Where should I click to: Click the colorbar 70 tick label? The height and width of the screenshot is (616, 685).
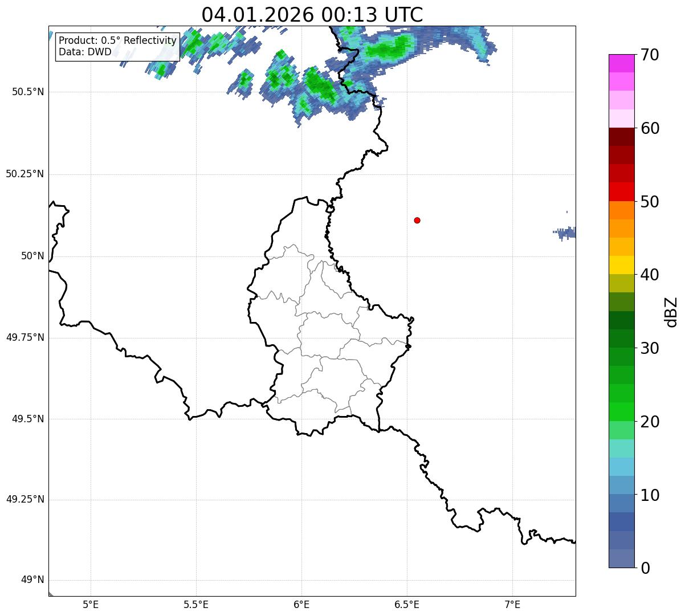650,55
